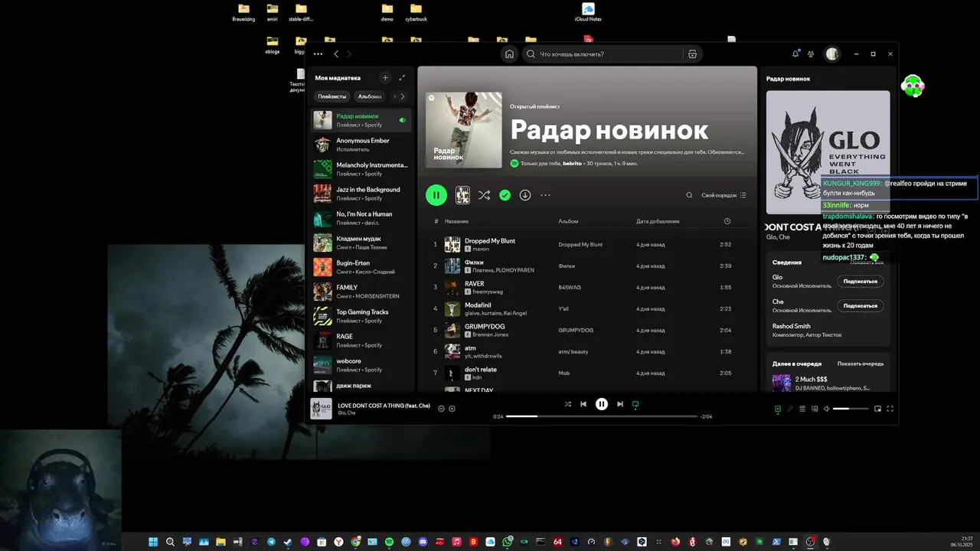
Task: Open the Now Playing view icon
Action: [778, 409]
